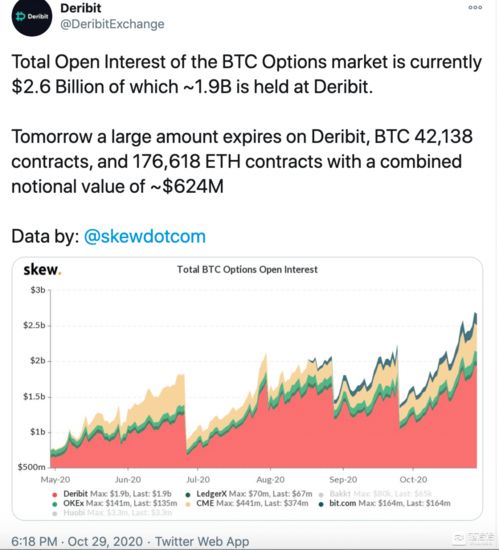Image resolution: width=499 pixels, height=550 pixels.
Task: Click the Total BTC Options Open Interest title
Action: [x=247, y=269]
